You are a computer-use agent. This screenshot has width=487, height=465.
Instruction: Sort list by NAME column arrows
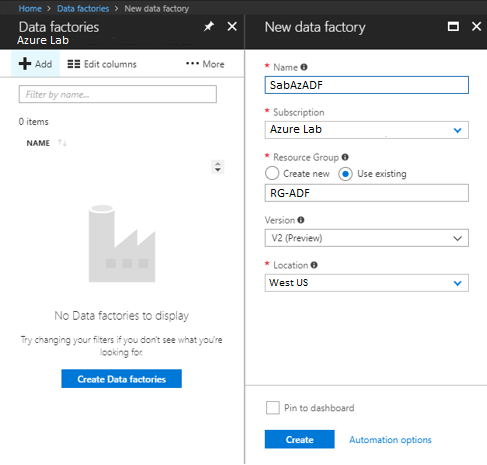(x=62, y=143)
